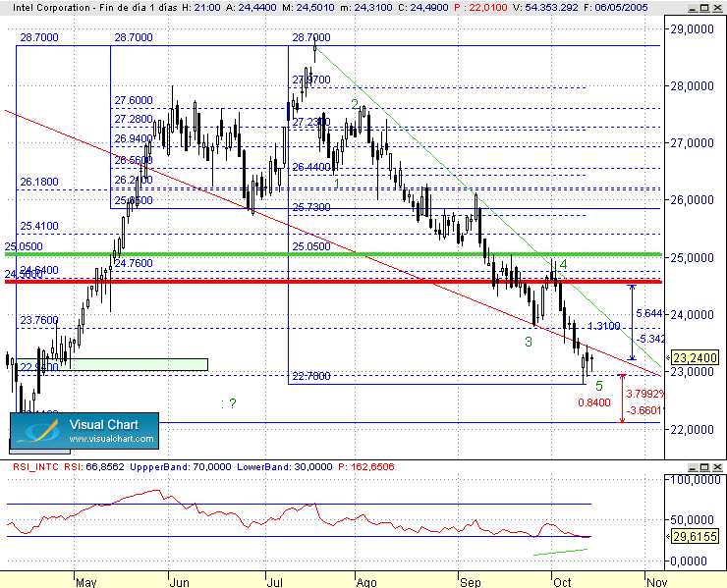Click the UppperBand: 70,0000 label
Screen dimensions: 727x588
click(181, 466)
